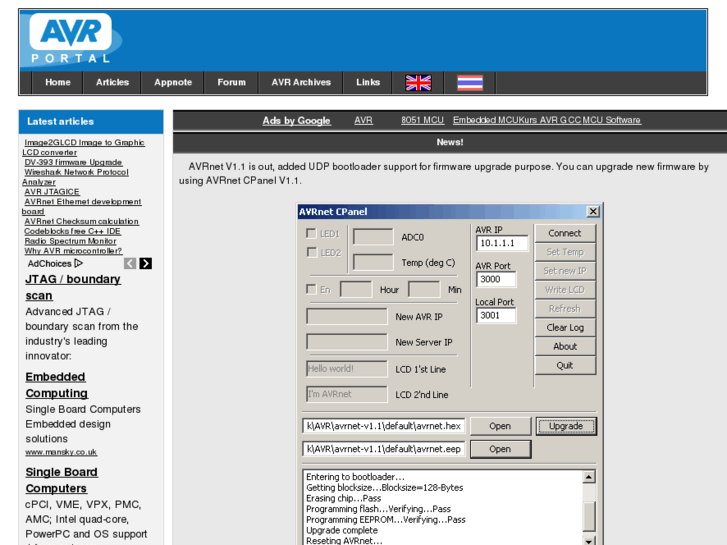Open Radio Spectrum Monitor article
Image resolution: width=727 pixels, height=545 pixels.
click(70, 241)
